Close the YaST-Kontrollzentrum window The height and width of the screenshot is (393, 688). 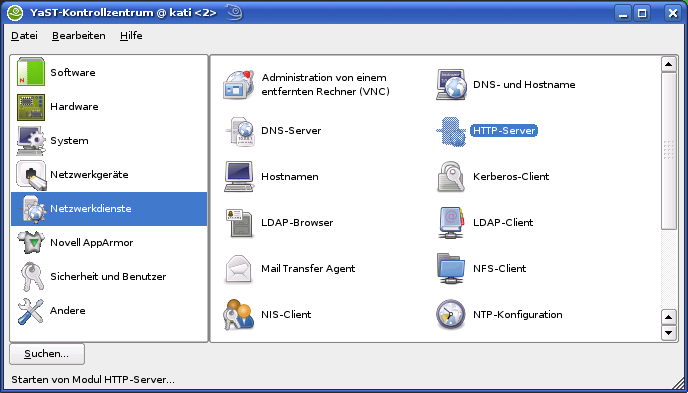pyautogui.click(x=672, y=13)
